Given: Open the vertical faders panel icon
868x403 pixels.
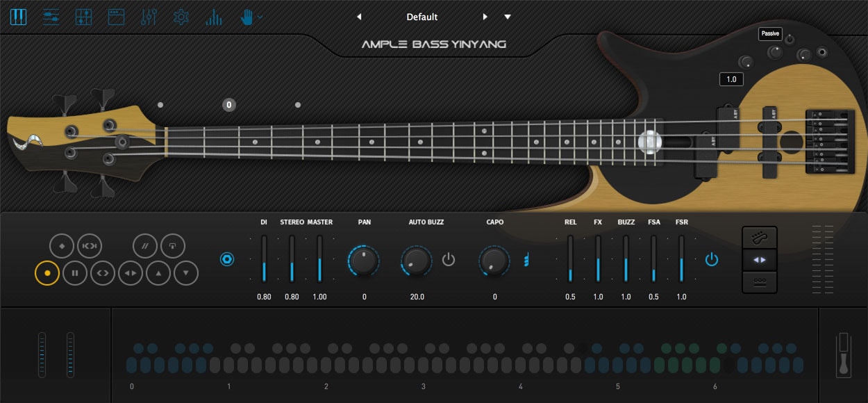Looking at the screenshot, I should click(x=149, y=17).
